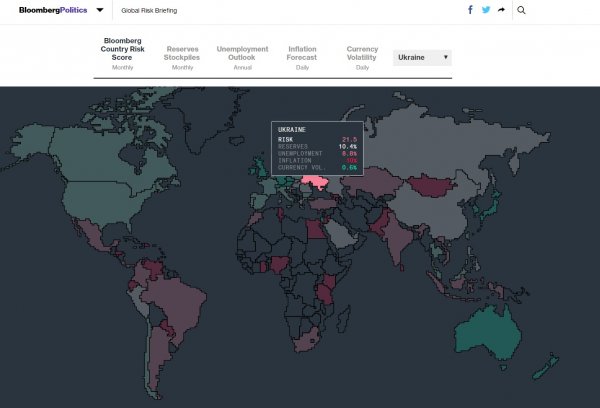Open the Inflation Forecast tab

coord(302,57)
